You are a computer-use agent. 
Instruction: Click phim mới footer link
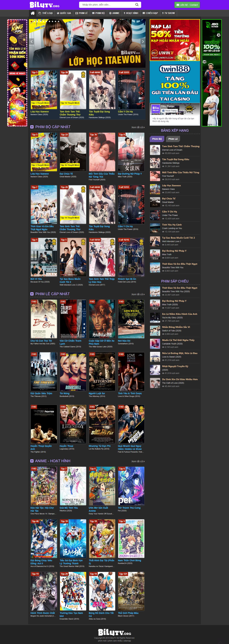(x=102, y=640)
